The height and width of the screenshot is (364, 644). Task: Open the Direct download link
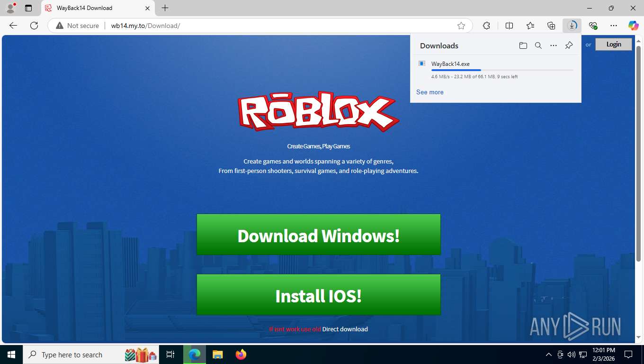point(345,329)
